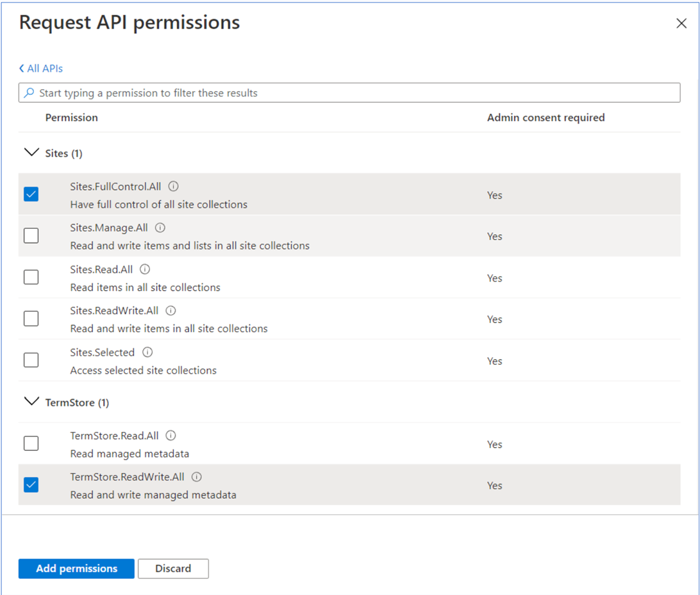Open info tooltip for Sites.Read.All
Viewport: 700px width, 595px height.
pos(145,269)
